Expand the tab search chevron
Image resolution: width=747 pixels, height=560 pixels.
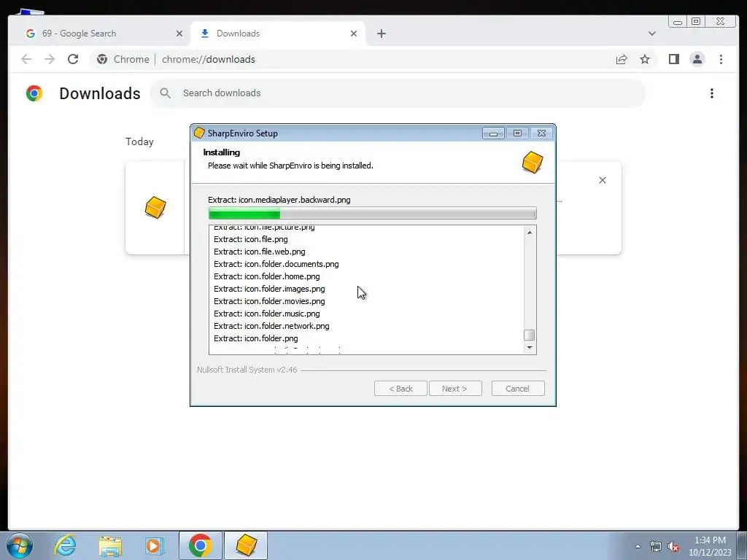tap(652, 34)
